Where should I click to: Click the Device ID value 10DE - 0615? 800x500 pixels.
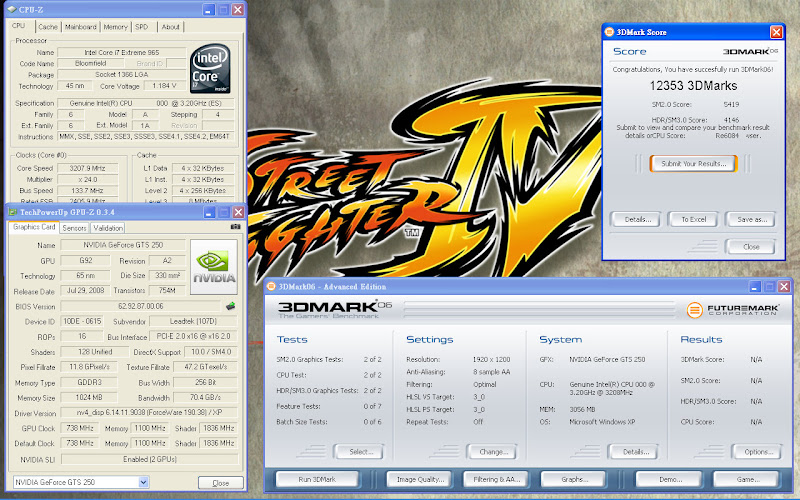82,321
